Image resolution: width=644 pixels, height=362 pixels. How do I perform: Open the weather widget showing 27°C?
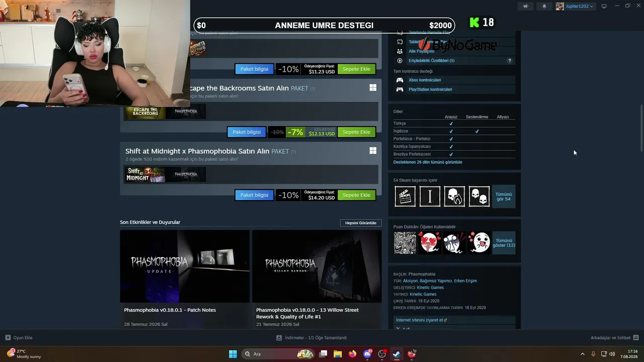24,354
